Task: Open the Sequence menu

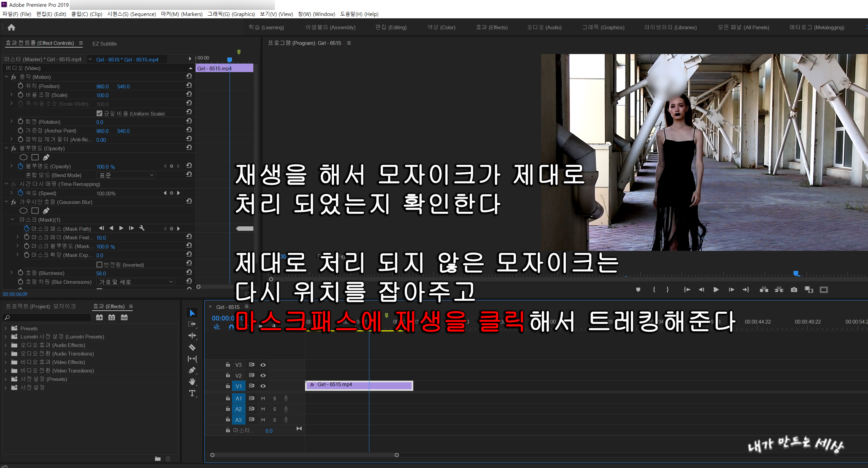Action: [131, 14]
